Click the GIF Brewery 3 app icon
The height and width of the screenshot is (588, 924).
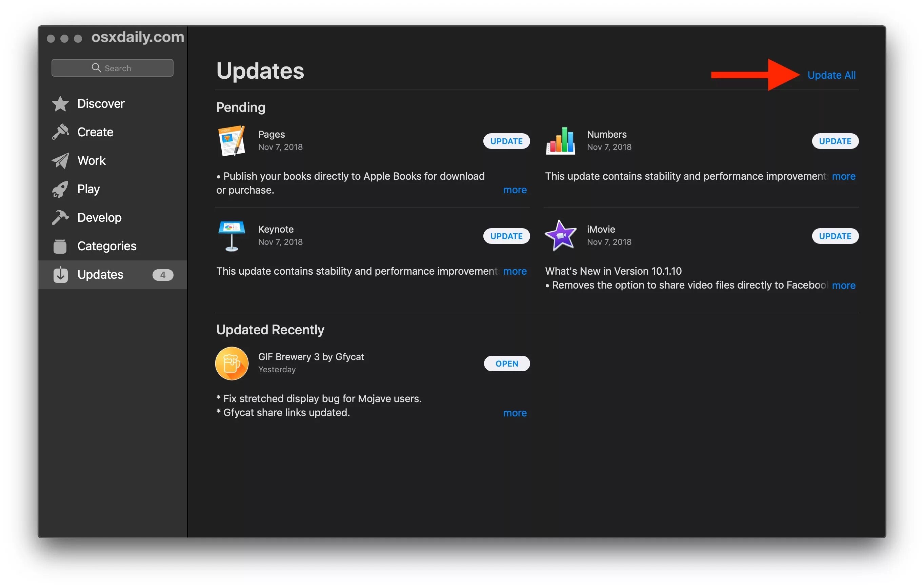(232, 363)
